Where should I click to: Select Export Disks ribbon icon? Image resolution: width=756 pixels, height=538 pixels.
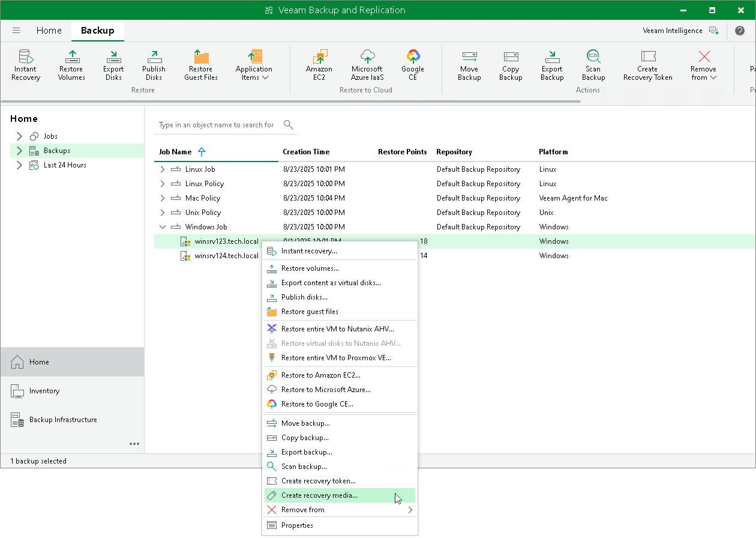click(113, 65)
